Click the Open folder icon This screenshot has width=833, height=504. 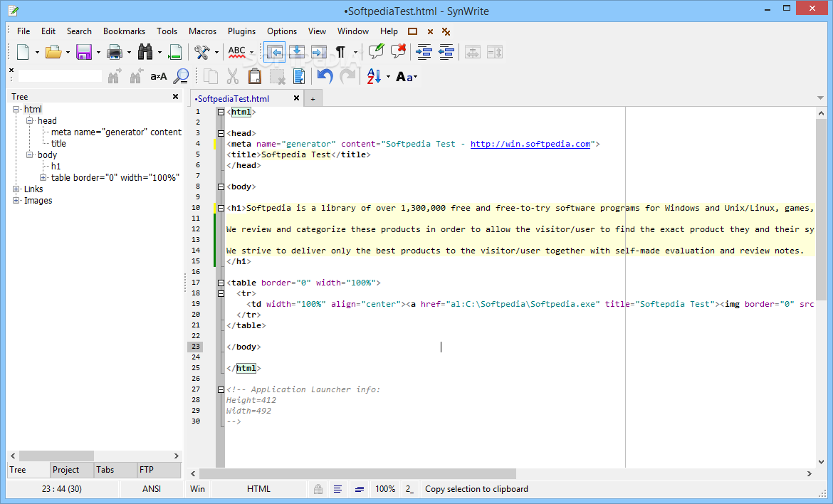pyautogui.click(x=53, y=52)
